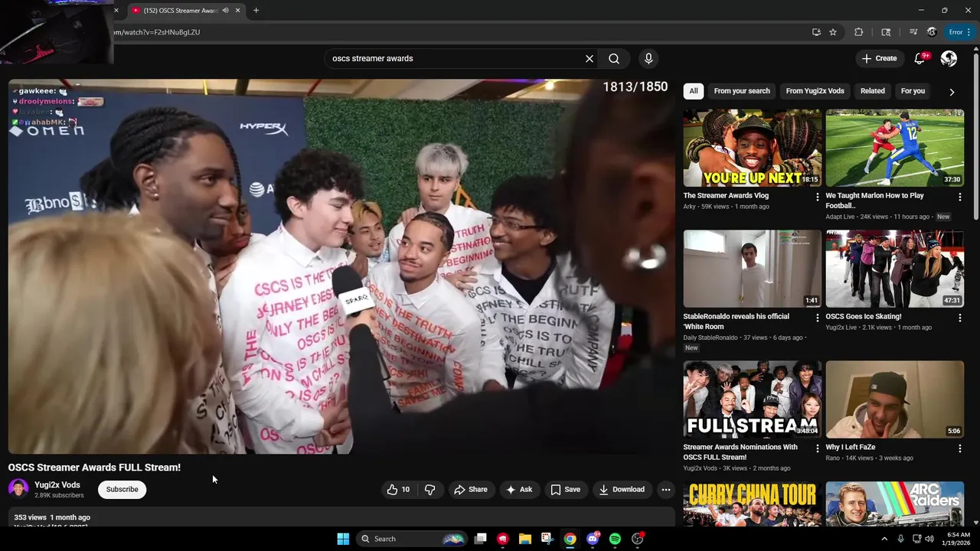
Task: Open StableRonaldo White Room thumbnail
Action: (753, 269)
